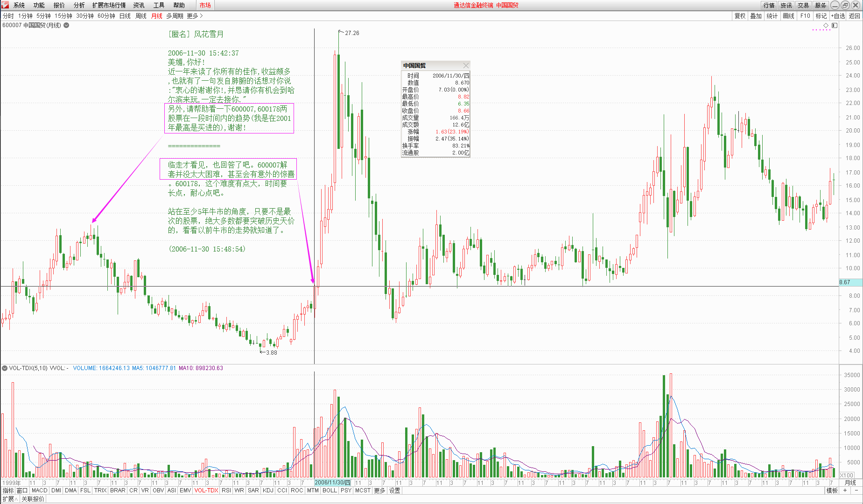Open the dropdown beside 600007 中国国贸(月线)
The image size is (863, 504).
[66, 25]
